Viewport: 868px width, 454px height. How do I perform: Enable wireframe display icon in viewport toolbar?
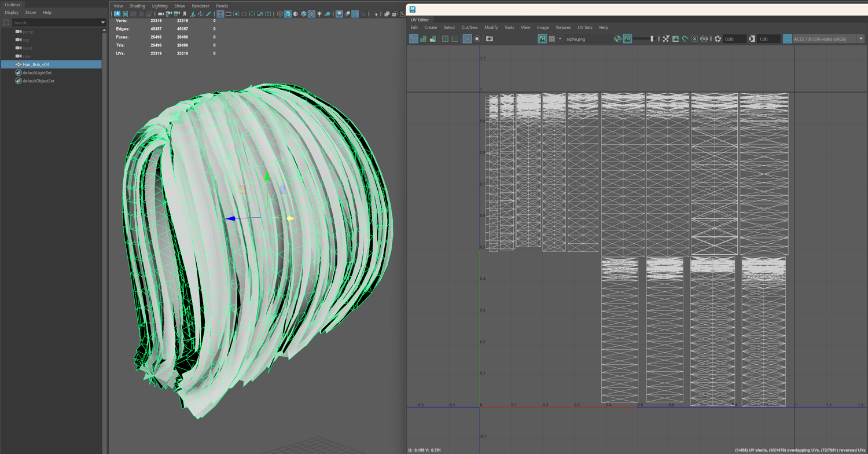[280, 14]
